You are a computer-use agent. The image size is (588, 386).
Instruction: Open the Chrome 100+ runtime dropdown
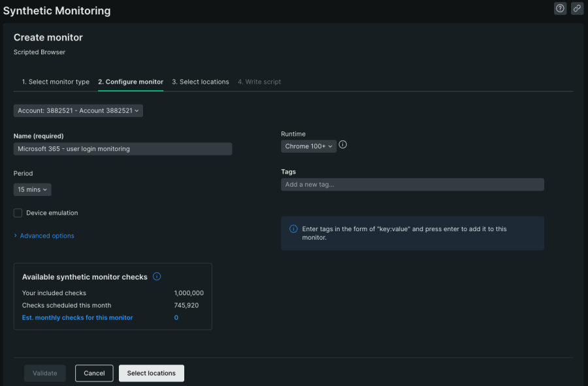308,146
